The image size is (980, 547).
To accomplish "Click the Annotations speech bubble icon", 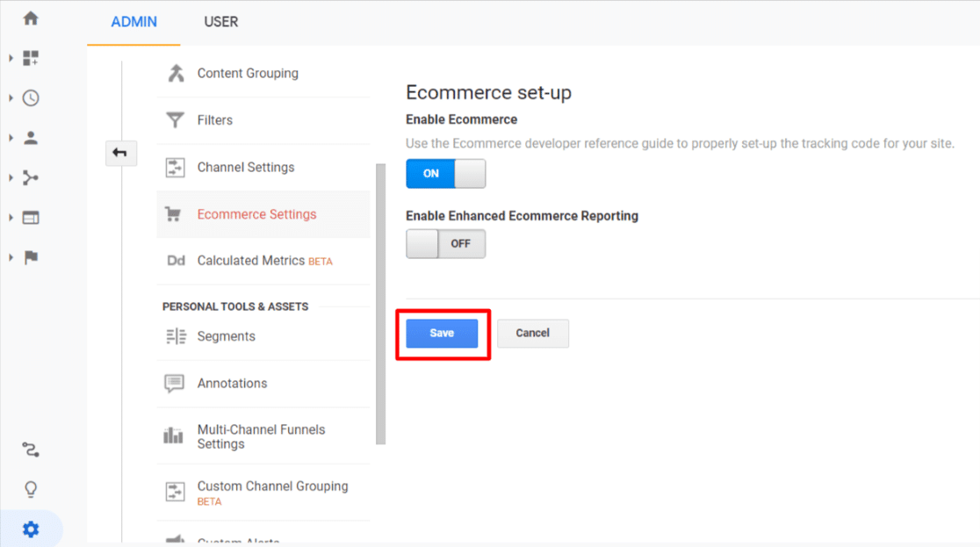I will (175, 383).
